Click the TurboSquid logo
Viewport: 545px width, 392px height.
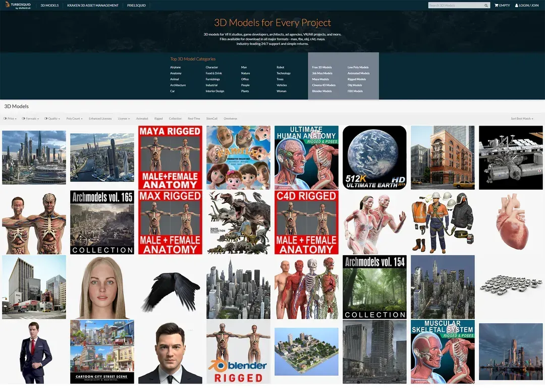pyautogui.click(x=18, y=6)
